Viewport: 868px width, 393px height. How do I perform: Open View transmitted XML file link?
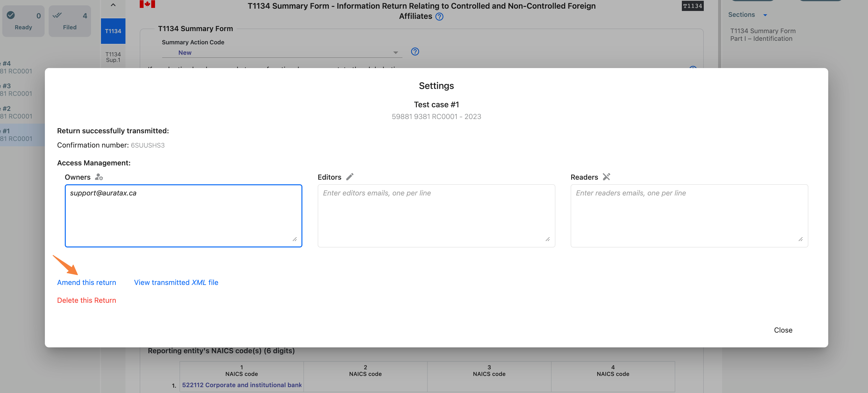[176, 282]
